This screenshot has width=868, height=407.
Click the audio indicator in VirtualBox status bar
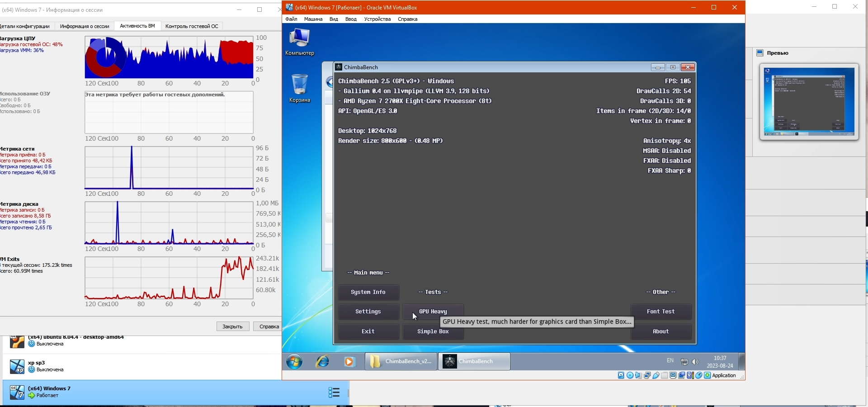(638, 375)
